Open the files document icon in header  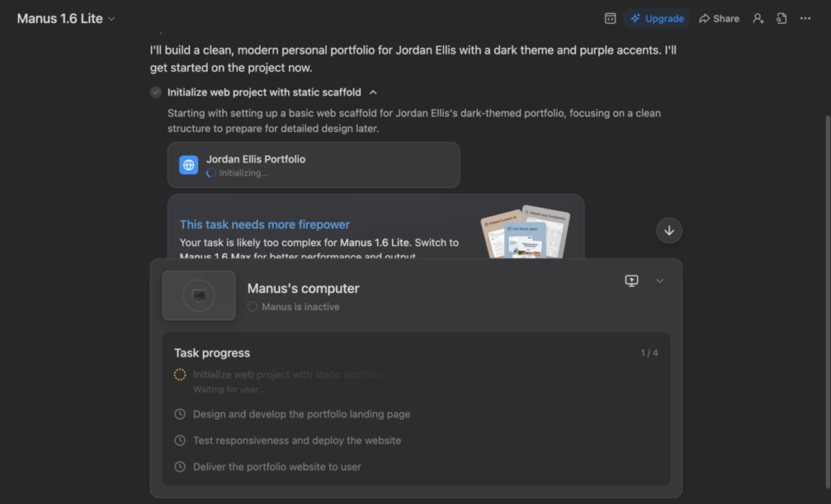(781, 19)
